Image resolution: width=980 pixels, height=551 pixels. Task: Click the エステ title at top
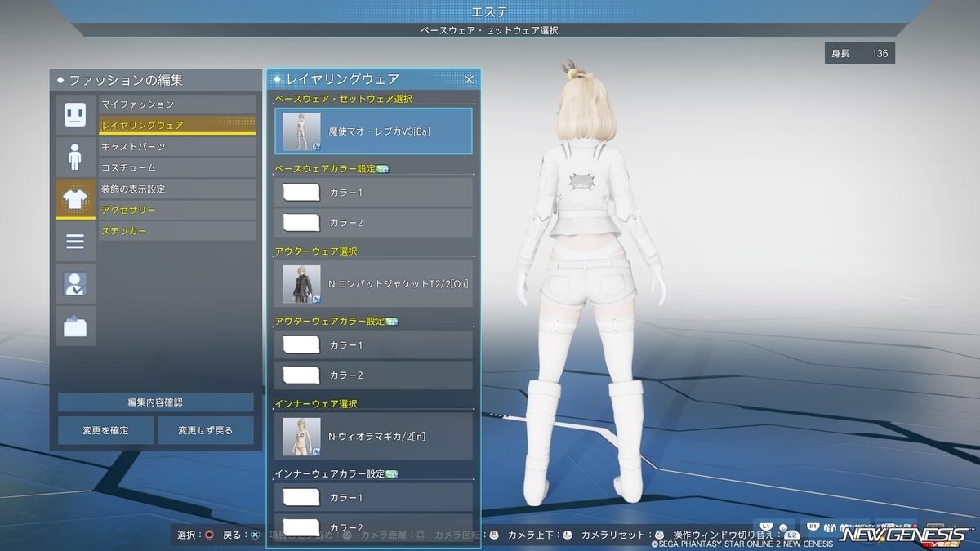pos(490,11)
